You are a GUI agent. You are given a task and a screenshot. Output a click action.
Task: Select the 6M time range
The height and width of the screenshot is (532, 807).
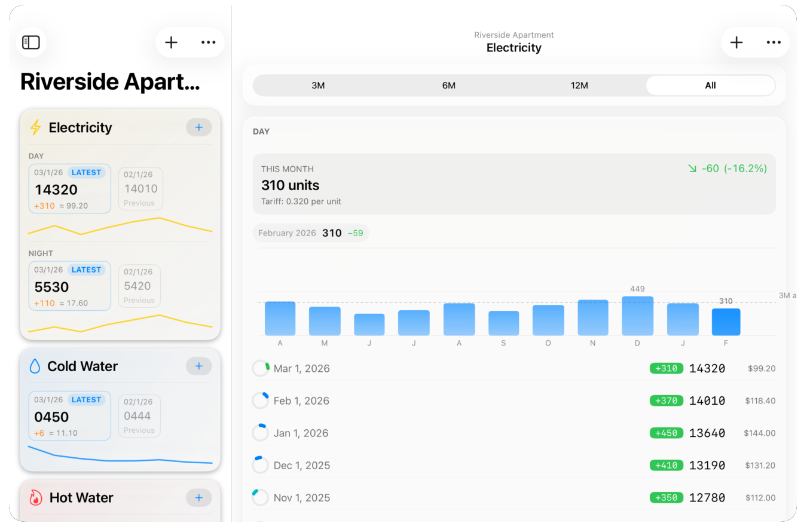449,85
